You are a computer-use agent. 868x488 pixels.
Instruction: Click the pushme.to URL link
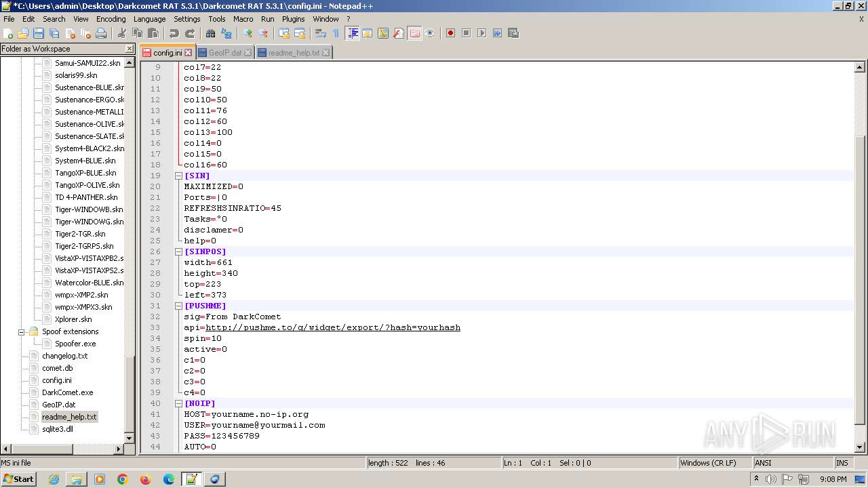[333, 327]
